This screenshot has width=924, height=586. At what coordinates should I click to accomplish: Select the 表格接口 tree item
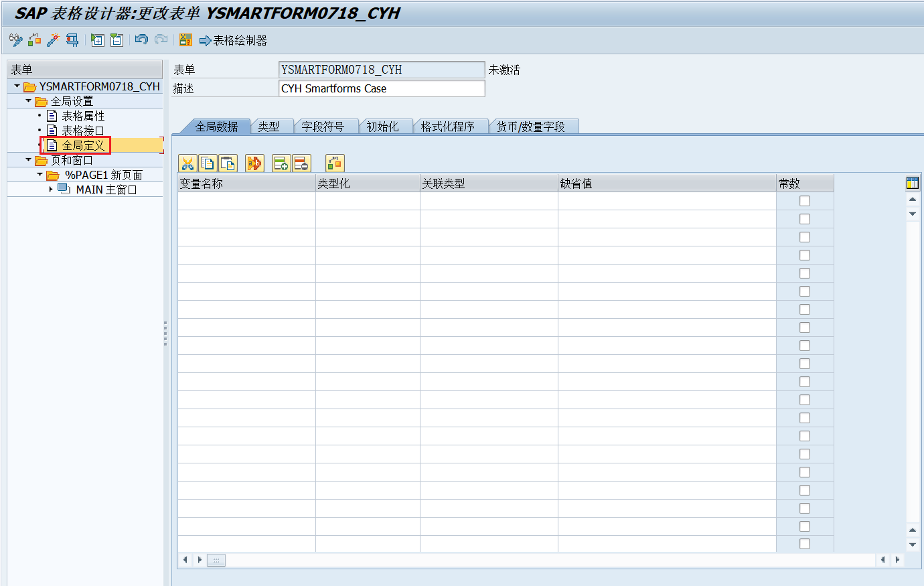(83, 131)
